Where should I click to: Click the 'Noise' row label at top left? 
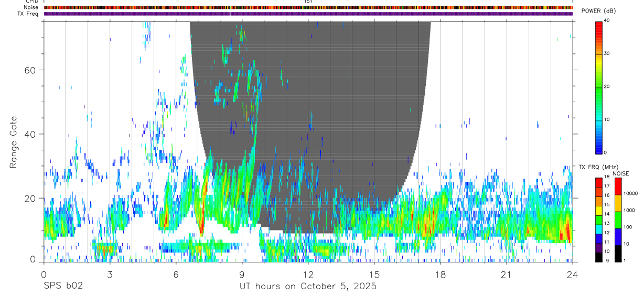pos(30,8)
